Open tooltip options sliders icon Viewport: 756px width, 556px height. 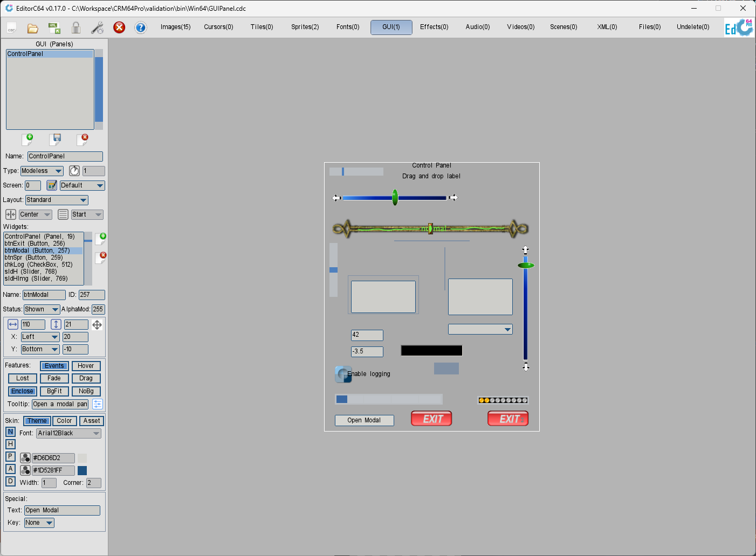coord(98,404)
